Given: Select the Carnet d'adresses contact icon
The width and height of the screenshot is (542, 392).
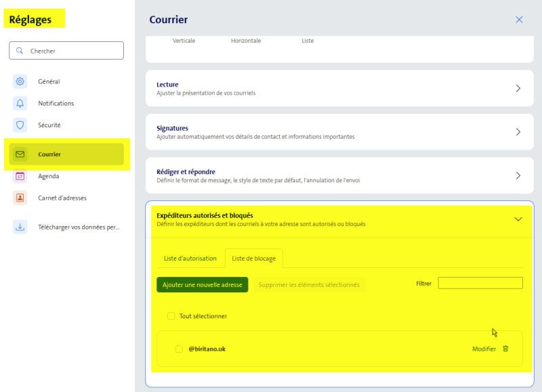Looking at the screenshot, I should pyautogui.click(x=20, y=198).
